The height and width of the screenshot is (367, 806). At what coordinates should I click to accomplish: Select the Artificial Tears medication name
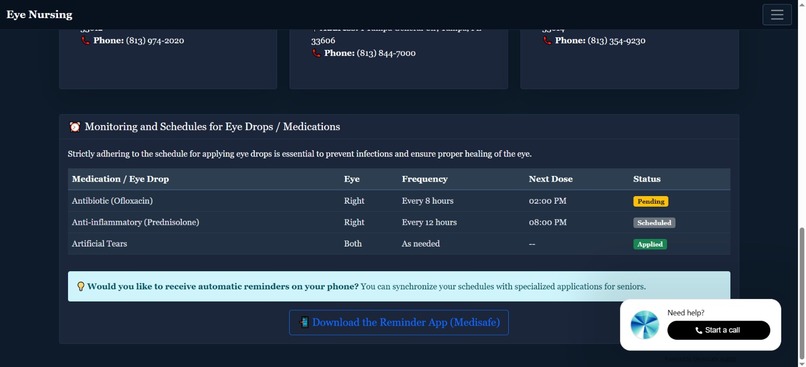click(x=99, y=244)
